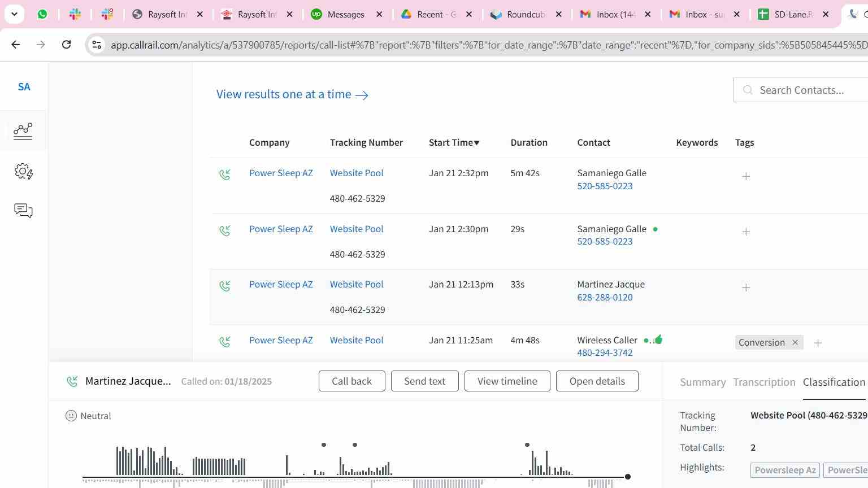Select the Classification tab
This screenshot has width=868, height=488.
pyautogui.click(x=834, y=382)
